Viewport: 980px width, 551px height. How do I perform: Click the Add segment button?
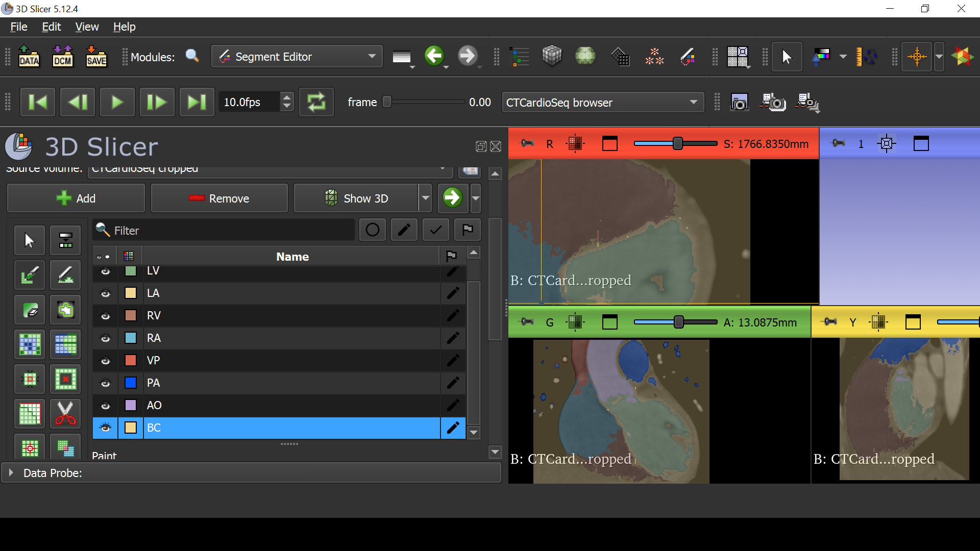pos(76,198)
